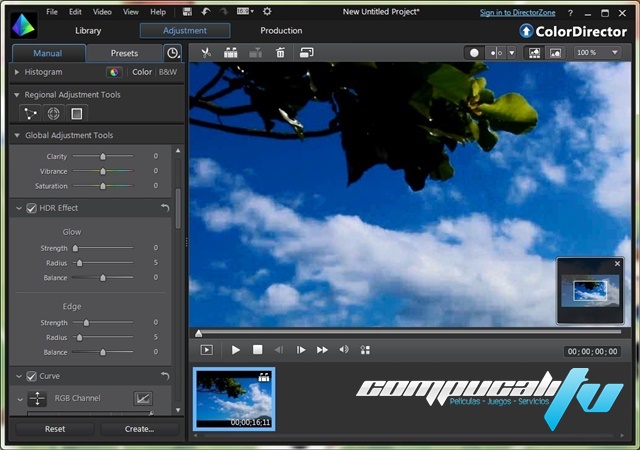Screen dimensions: 640x450
Task: Click the Reset button
Action: tap(55, 429)
